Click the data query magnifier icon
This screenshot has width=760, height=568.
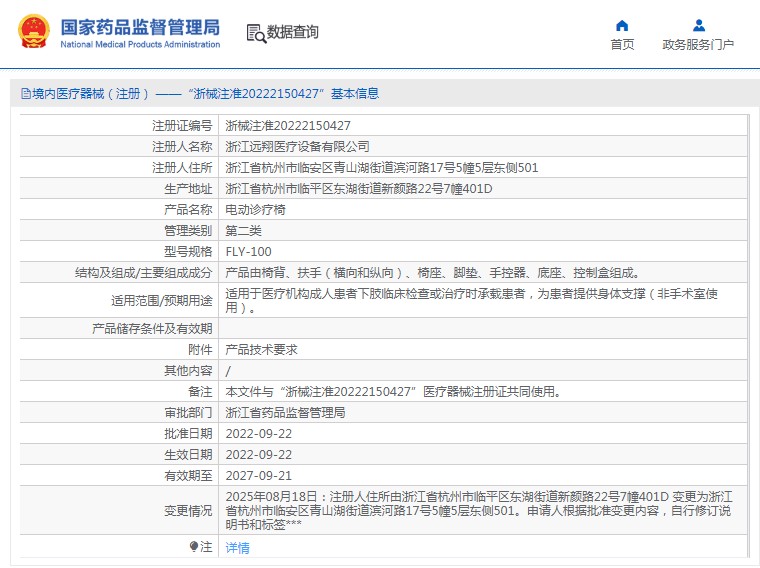[x=256, y=33]
